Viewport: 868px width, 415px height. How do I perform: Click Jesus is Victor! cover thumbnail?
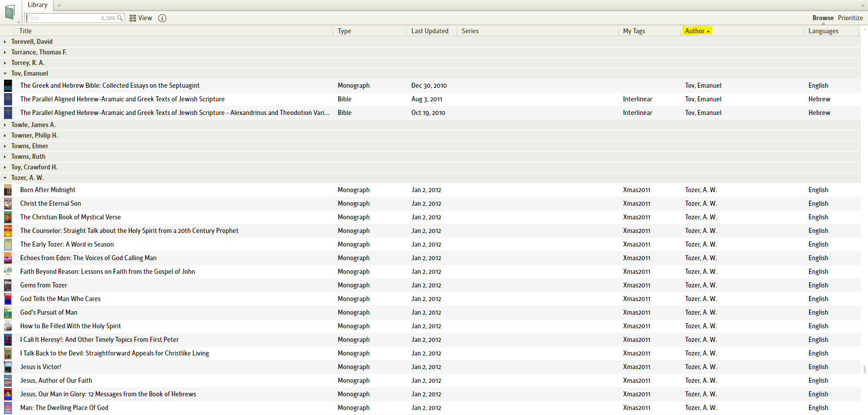pyautogui.click(x=8, y=367)
